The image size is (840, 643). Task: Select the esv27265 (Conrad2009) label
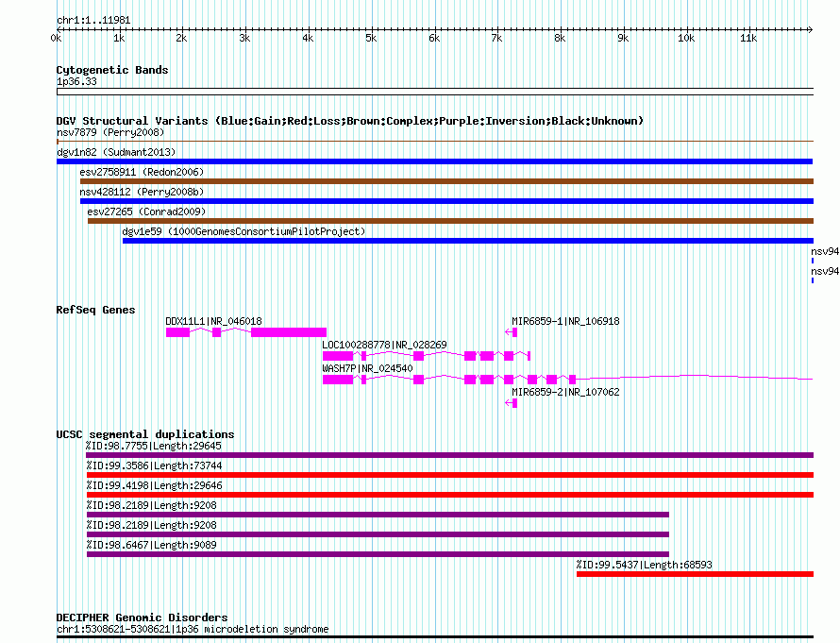point(147,212)
